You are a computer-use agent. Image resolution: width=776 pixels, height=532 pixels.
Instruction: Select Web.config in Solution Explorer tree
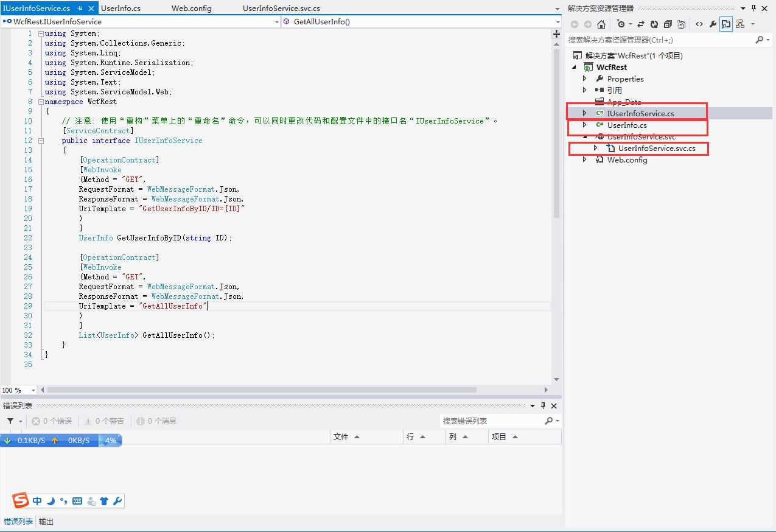pyautogui.click(x=627, y=159)
